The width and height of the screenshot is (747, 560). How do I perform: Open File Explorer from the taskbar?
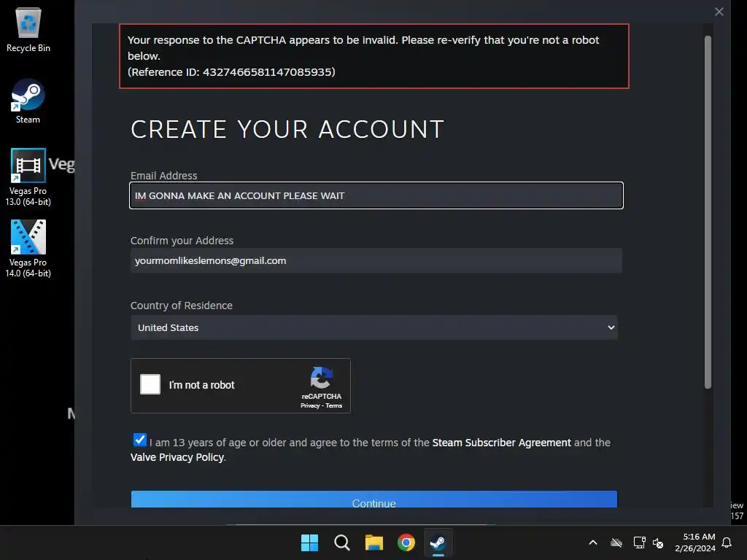pyautogui.click(x=374, y=542)
